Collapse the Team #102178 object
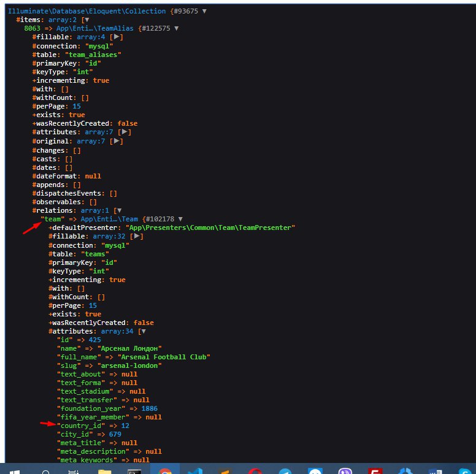This screenshot has width=476, height=474. point(180,219)
